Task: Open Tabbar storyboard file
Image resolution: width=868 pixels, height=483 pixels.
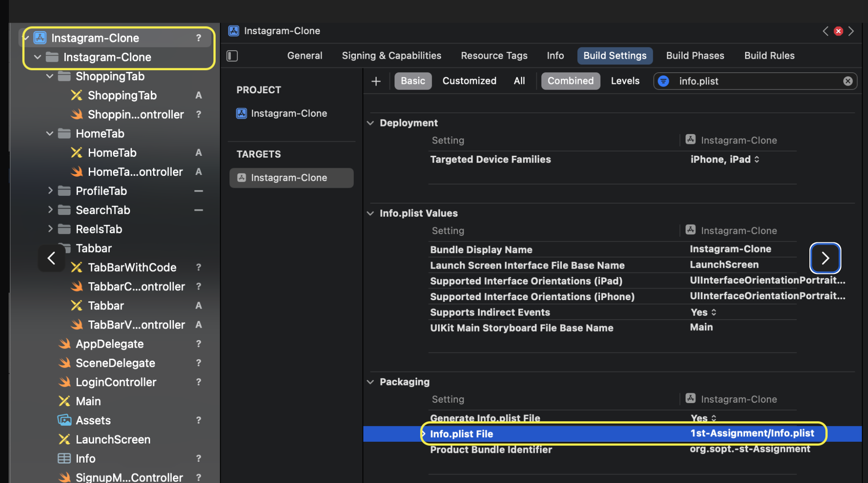Action: [x=106, y=305]
